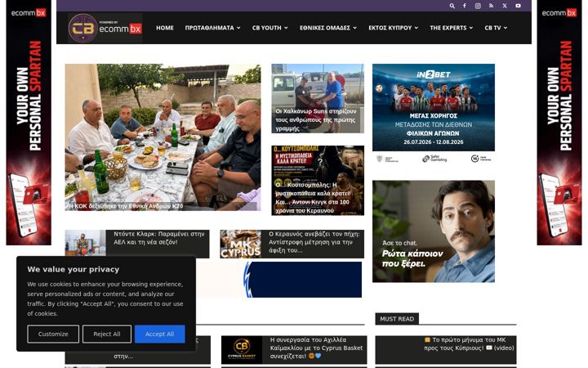Open the 'Ρώτα κάποιον που ξέρει' ad
Screen dimensions: 588x368
434,231
